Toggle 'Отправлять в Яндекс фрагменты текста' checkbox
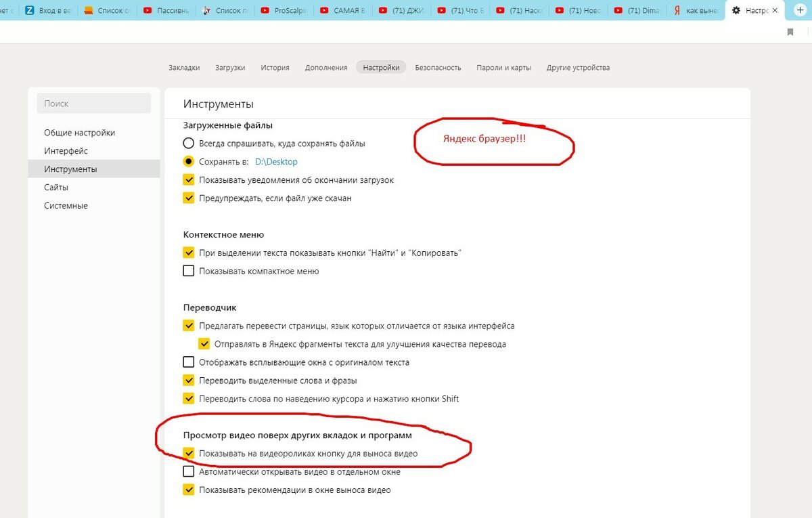The height and width of the screenshot is (518, 812). (204, 344)
